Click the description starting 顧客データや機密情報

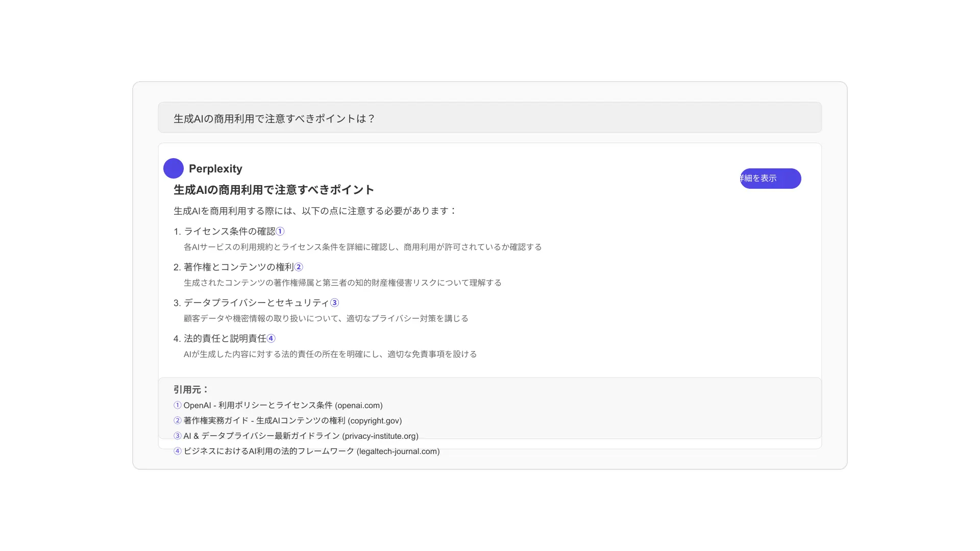(x=326, y=318)
